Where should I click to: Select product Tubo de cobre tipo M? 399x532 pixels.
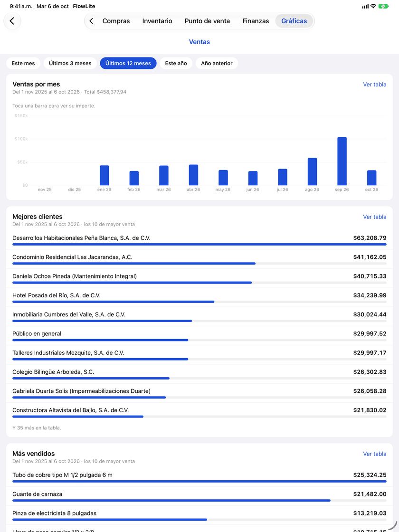[199, 477]
